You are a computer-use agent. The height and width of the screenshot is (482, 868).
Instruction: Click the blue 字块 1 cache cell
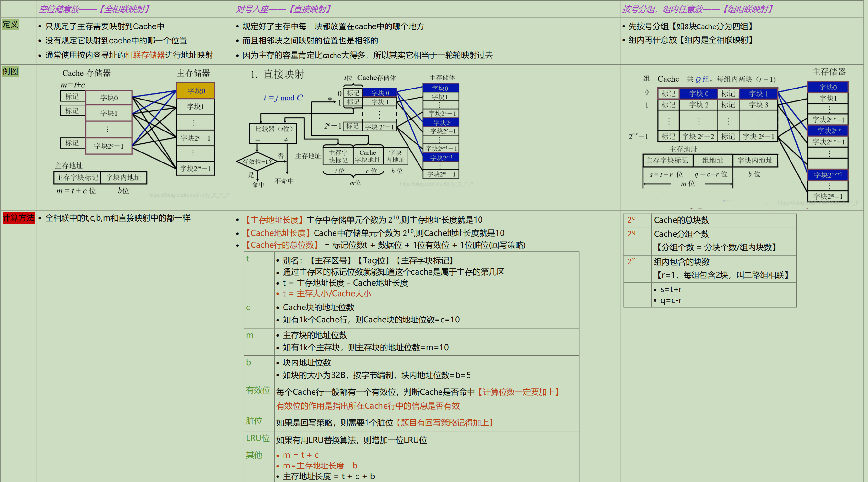[x=758, y=94]
